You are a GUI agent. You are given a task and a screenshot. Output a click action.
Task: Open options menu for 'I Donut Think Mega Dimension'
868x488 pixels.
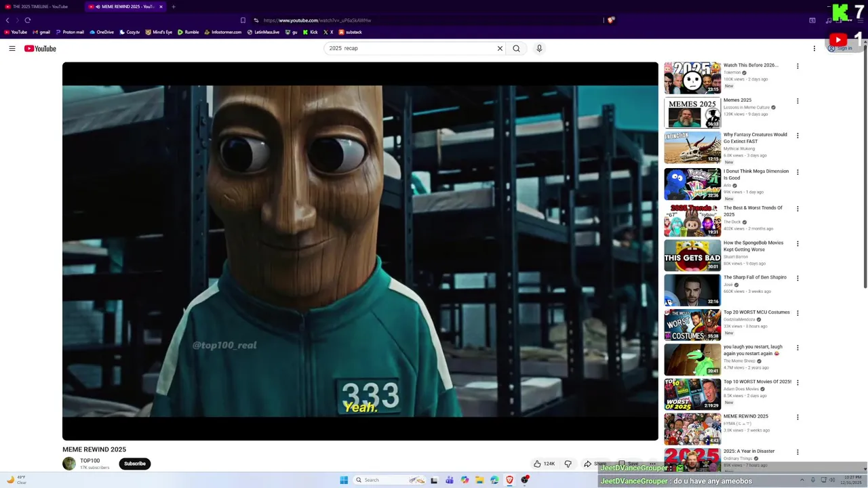click(x=797, y=172)
